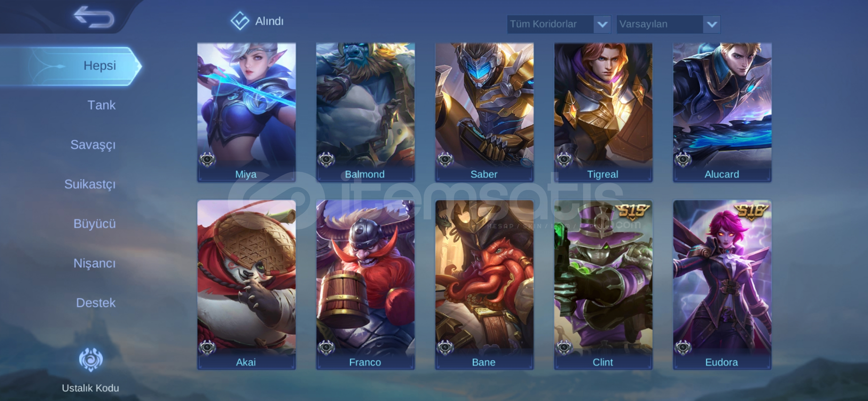Select the Büyücü role tab
Screen dimensions: 868x401
click(x=95, y=224)
